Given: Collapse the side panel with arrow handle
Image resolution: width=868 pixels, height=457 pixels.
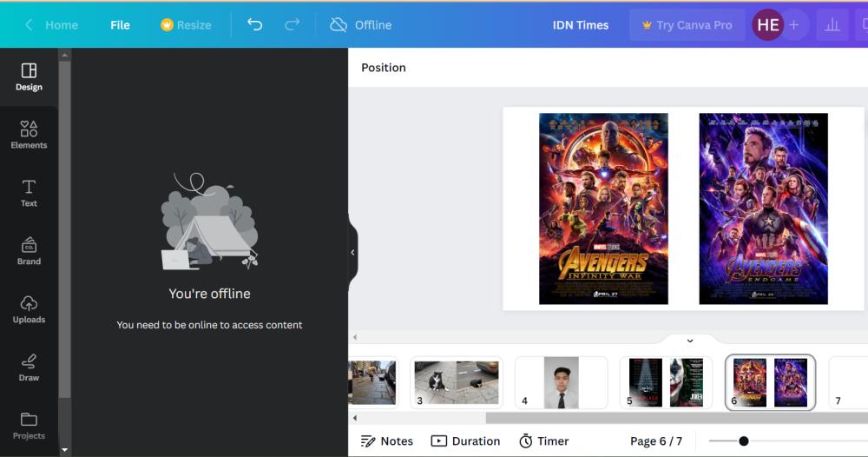Looking at the screenshot, I should click(x=352, y=253).
